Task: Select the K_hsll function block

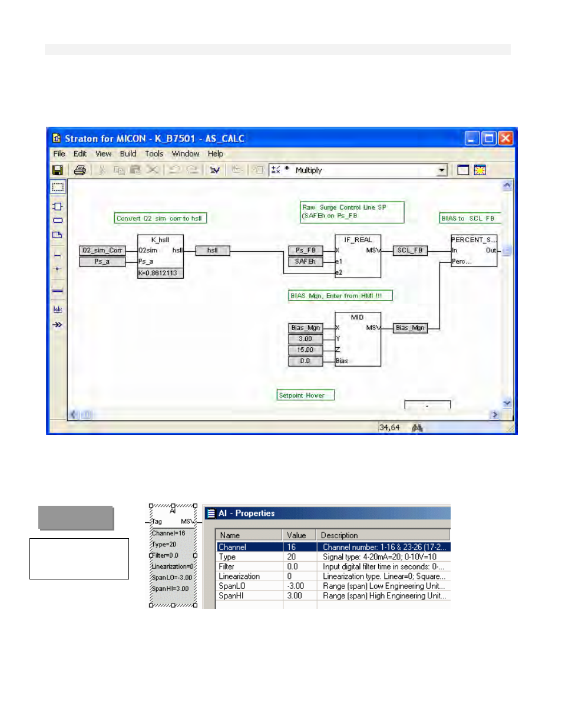Action: click(x=160, y=256)
